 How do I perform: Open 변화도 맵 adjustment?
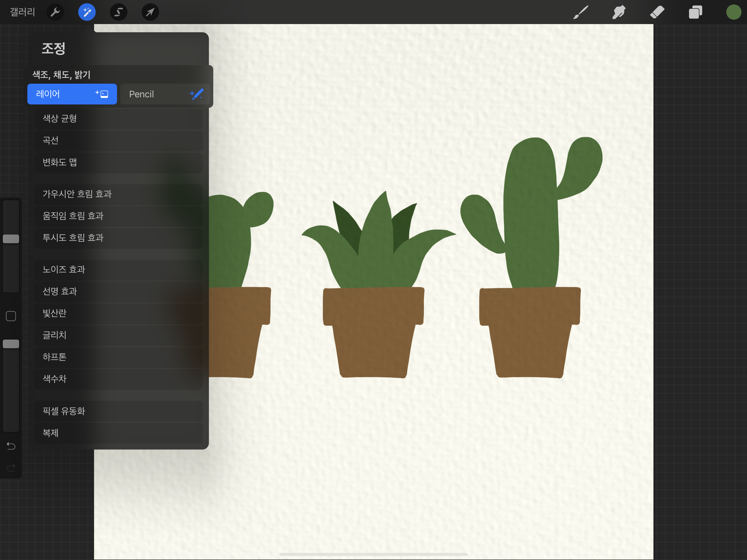pyautogui.click(x=119, y=162)
